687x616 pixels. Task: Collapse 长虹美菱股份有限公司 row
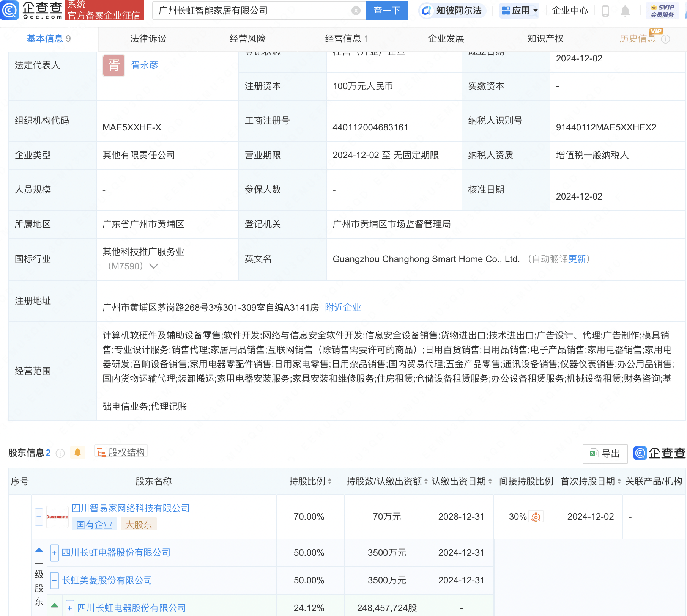[54, 581]
